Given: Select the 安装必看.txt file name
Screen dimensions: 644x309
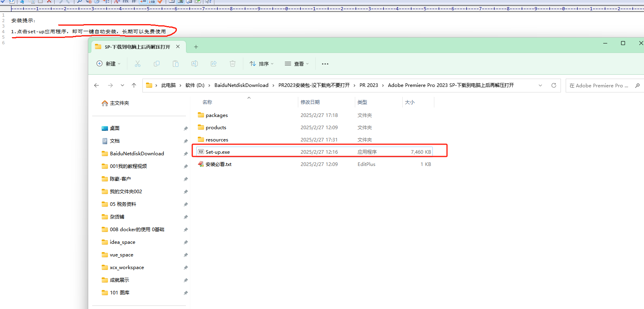Looking at the screenshot, I should coord(218,164).
